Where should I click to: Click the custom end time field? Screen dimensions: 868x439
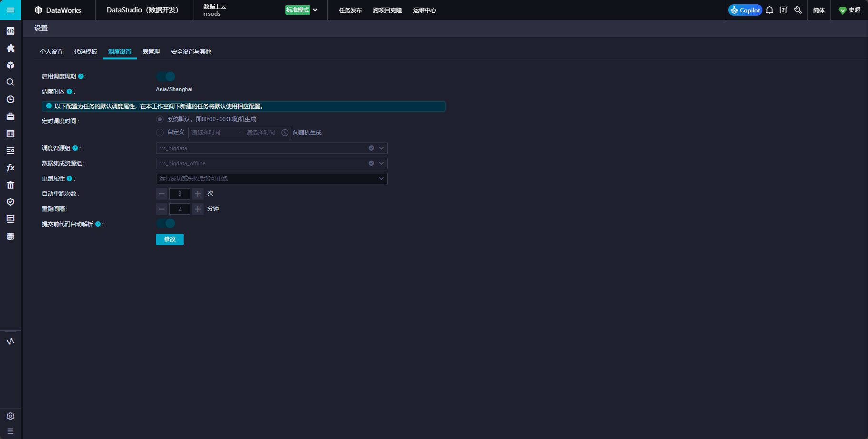click(261, 133)
